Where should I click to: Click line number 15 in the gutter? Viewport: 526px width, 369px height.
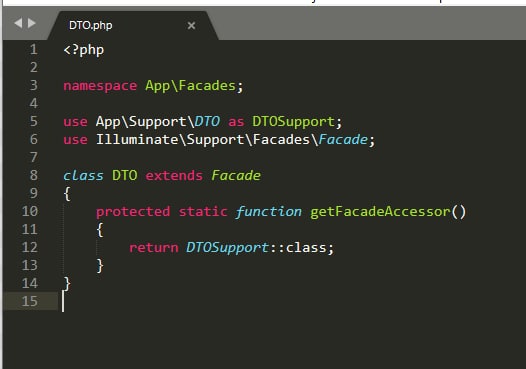[30, 301]
